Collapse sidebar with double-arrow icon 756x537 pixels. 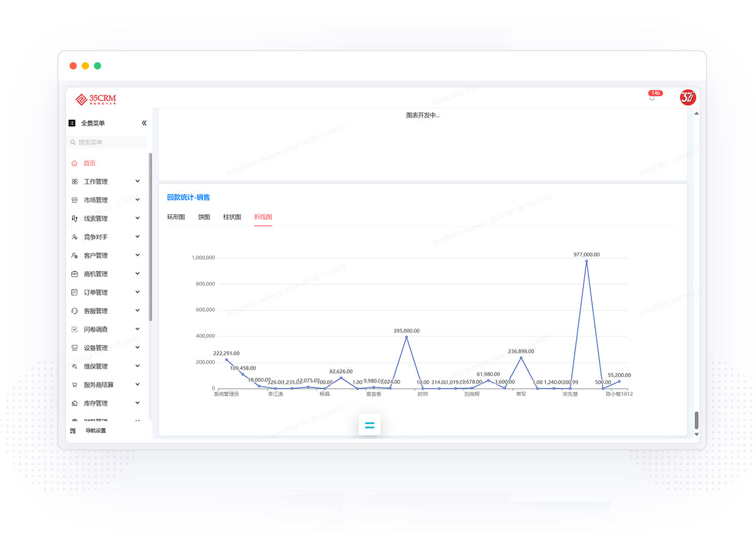pyautogui.click(x=144, y=123)
